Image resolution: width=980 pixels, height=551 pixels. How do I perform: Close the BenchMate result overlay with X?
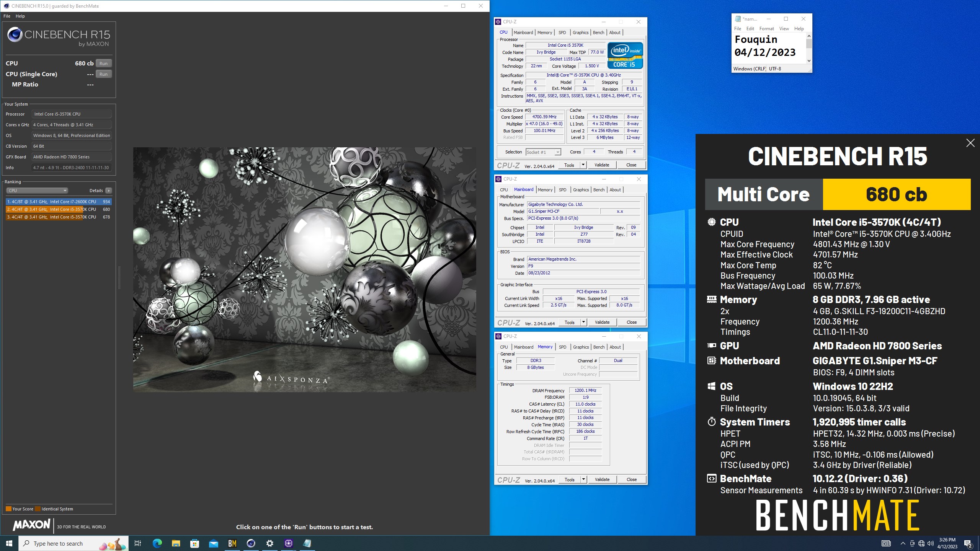(970, 143)
